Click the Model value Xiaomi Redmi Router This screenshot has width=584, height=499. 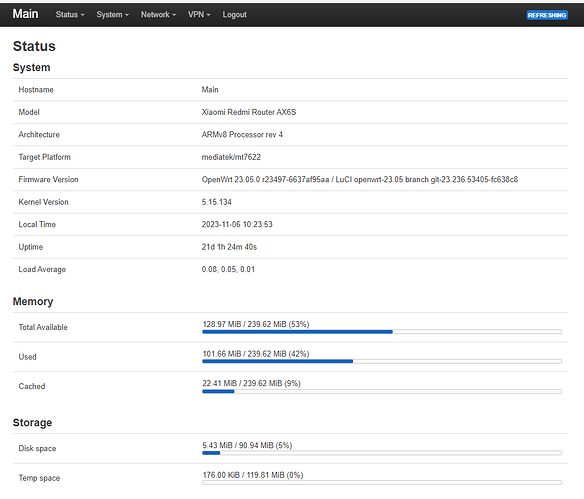pyautogui.click(x=249, y=112)
